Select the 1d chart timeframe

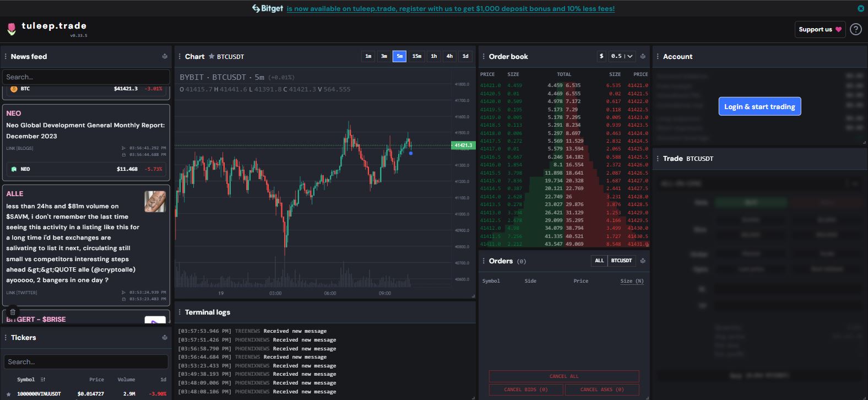coord(465,56)
